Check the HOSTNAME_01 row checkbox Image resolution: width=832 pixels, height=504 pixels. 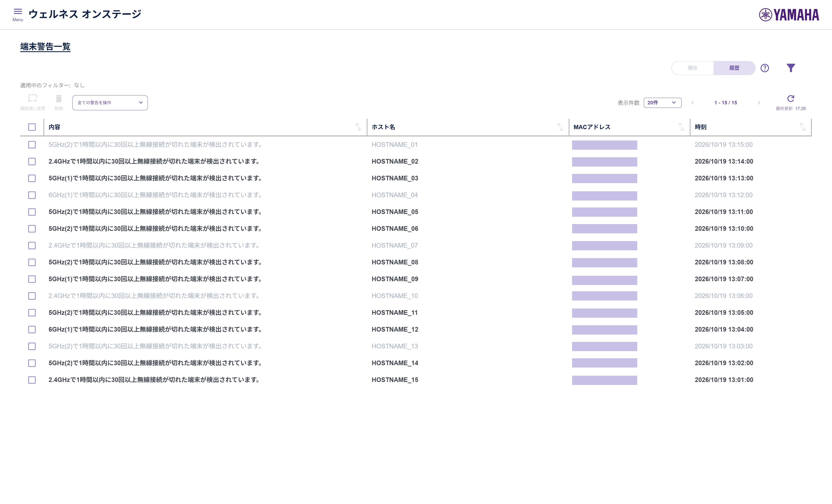click(32, 145)
